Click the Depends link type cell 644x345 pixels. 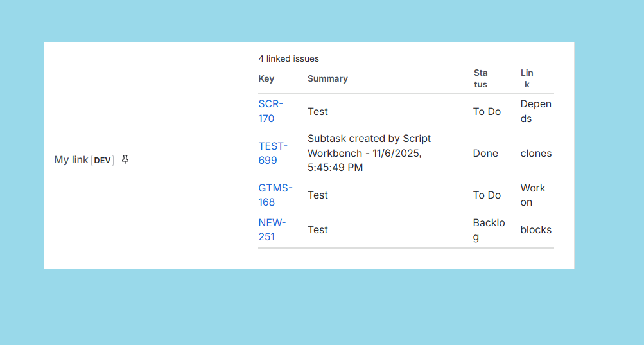535,111
